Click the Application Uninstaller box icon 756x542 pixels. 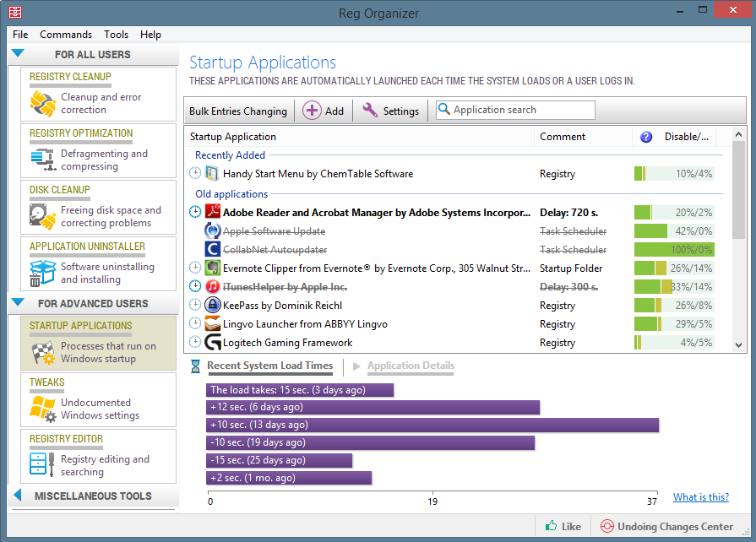click(x=42, y=274)
